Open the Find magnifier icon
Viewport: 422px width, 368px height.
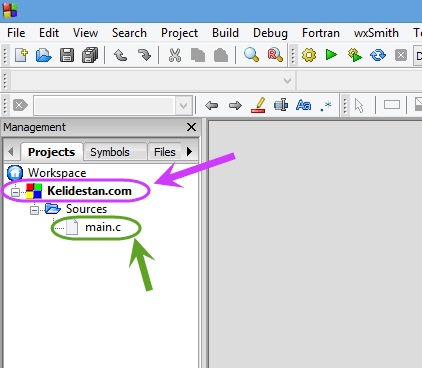pos(251,55)
